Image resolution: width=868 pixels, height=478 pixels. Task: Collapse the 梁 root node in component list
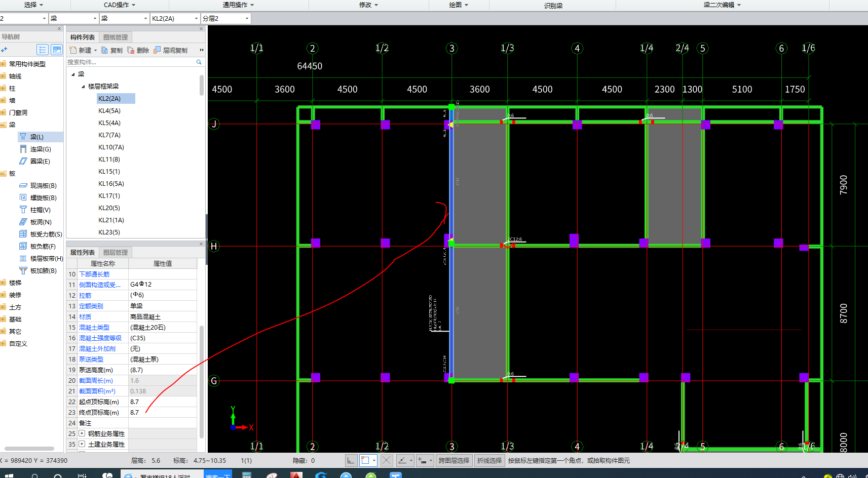point(73,74)
